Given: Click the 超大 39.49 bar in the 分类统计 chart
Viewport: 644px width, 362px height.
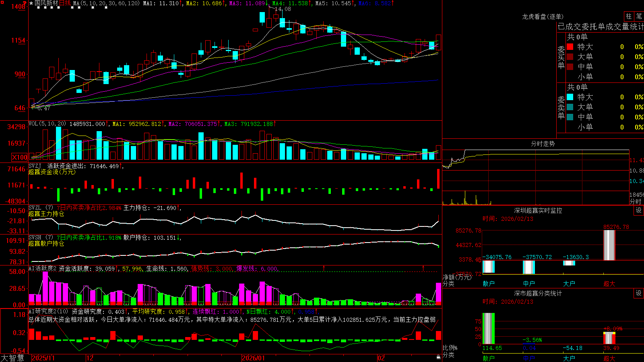Looking at the screenshot, I should 609,338.
